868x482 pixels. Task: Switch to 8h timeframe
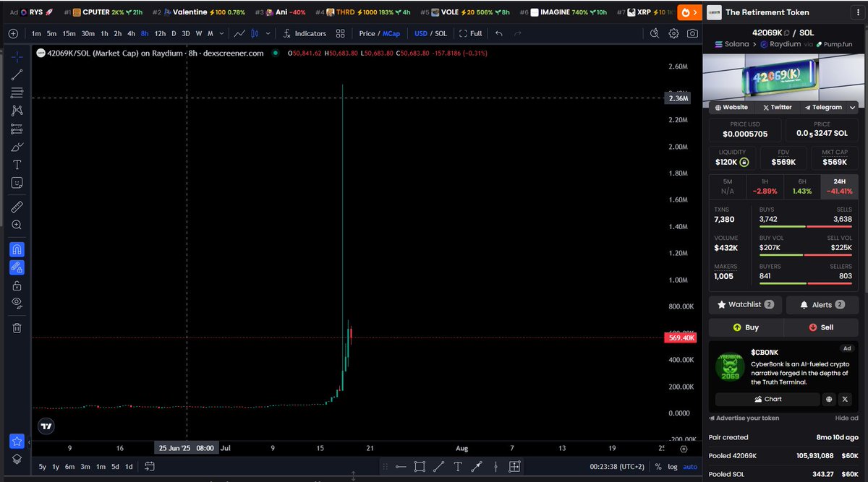(145, 33)
